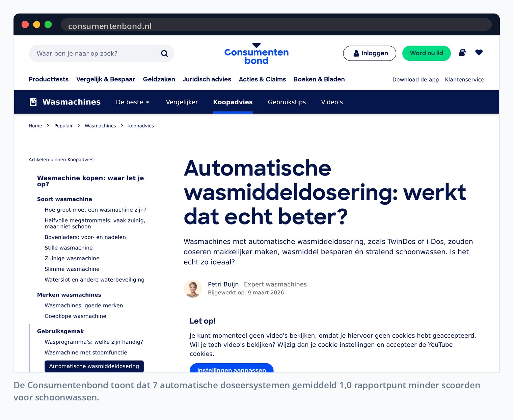Click the search magnifier icon
This screenshot has height=420, width=513.
[x=164, y=53]
